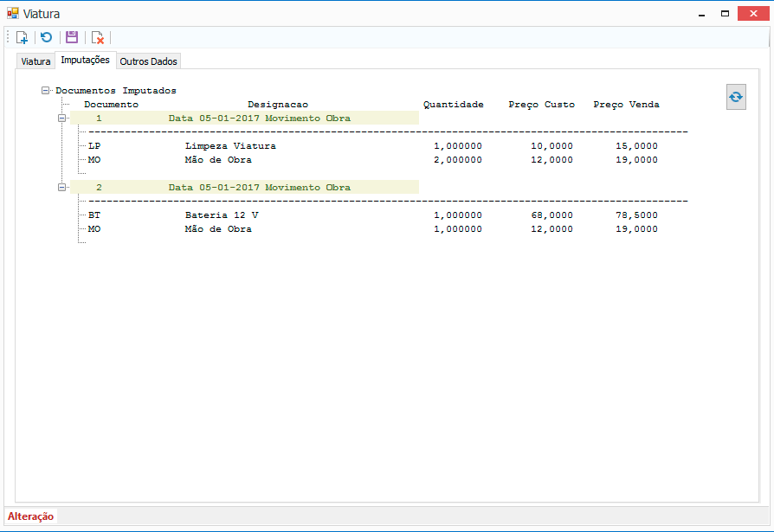The height and width of the screenshot is (532, 774).
Task: Click the Viatura app icon in title bar
Action: pos(13,13)
